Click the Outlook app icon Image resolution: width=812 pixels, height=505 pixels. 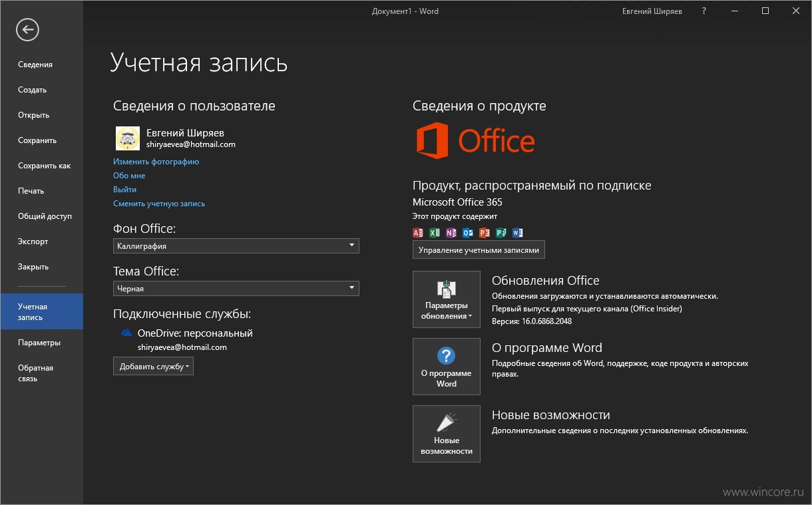pos(468,233)
